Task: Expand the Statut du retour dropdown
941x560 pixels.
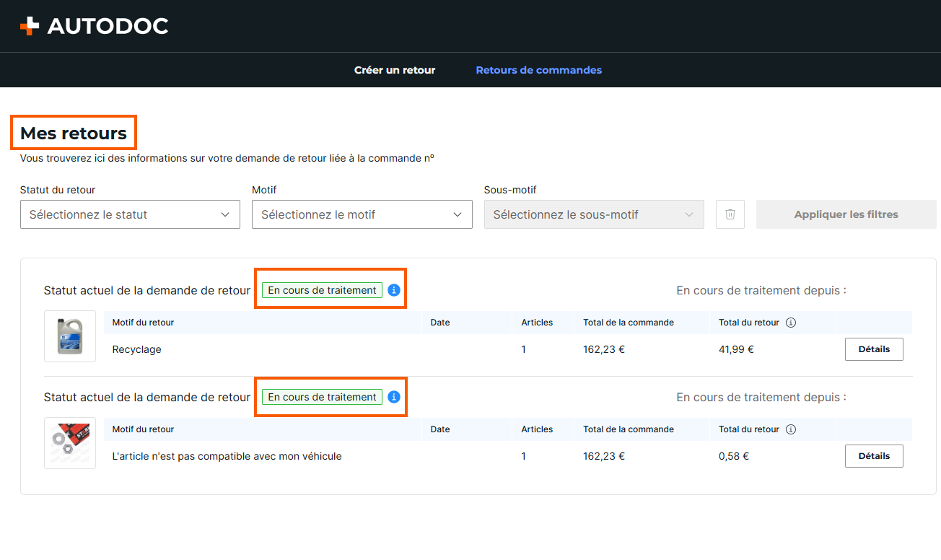Action: coord(130,214)
